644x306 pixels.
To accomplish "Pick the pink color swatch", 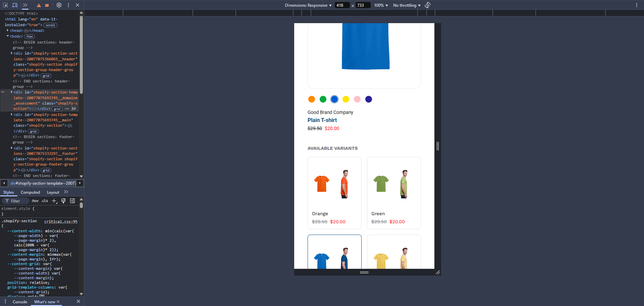I will tap(357, 99).
